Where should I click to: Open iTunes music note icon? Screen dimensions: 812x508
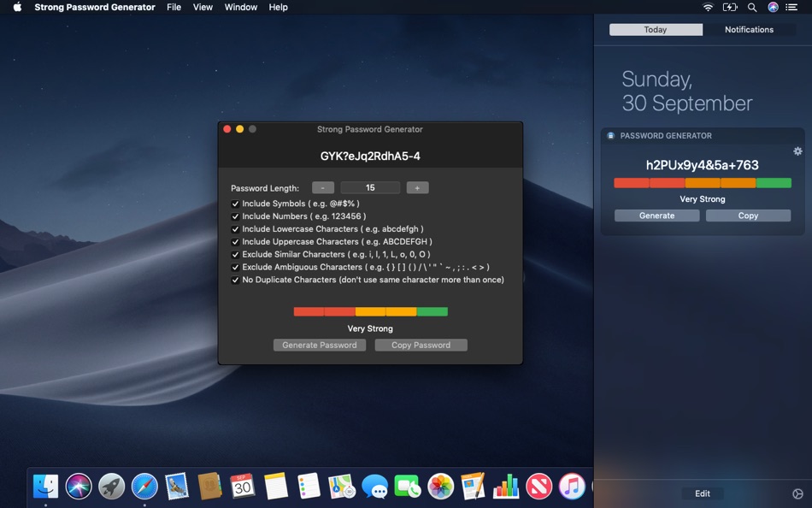point(572,487)
